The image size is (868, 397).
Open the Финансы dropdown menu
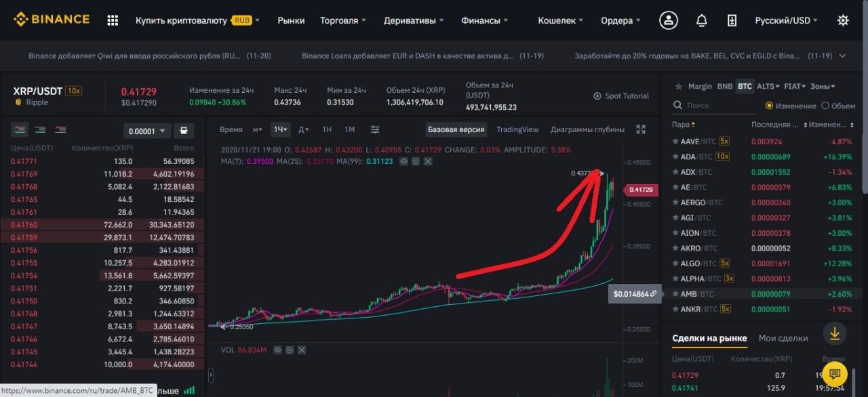[485, 20]
